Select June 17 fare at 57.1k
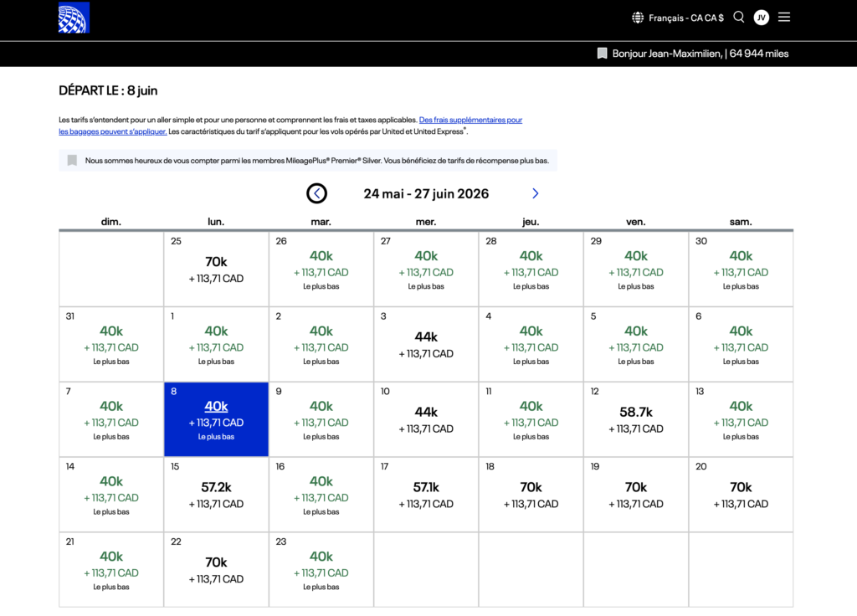 click(x=426, y=495)
